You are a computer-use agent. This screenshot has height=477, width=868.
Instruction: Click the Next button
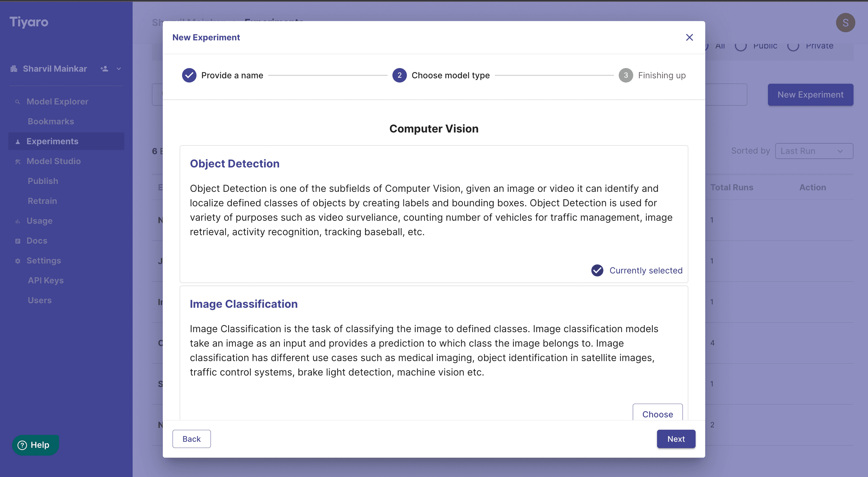pos(676,439)
